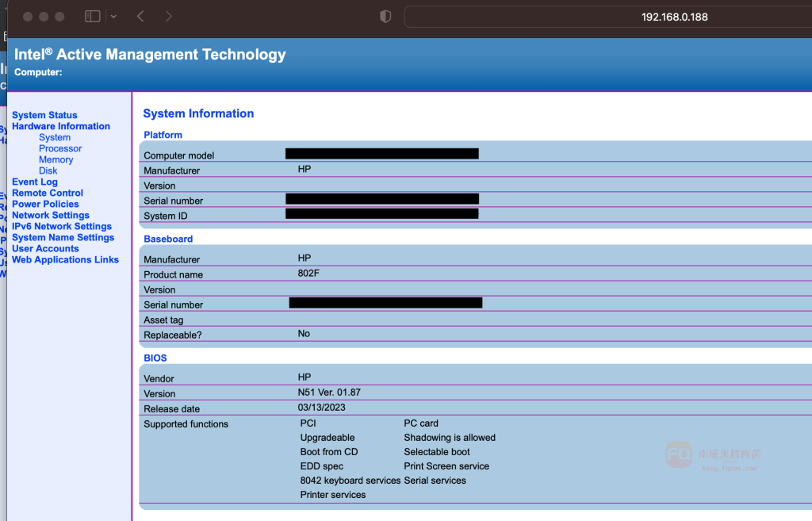Screen dimensions: 812x521
Task: Open the Event Log page
Action: click(35, 182)
